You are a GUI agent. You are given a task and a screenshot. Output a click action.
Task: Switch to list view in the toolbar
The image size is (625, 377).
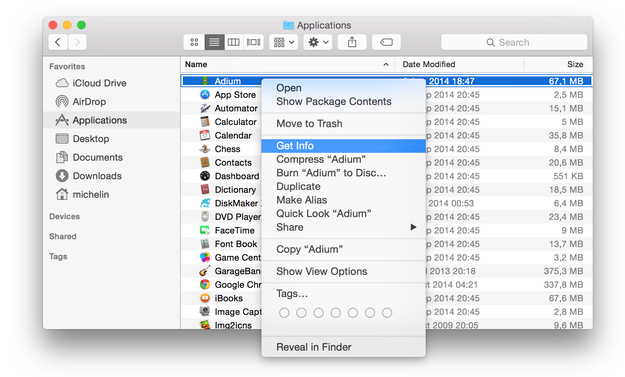coord(214,42)
